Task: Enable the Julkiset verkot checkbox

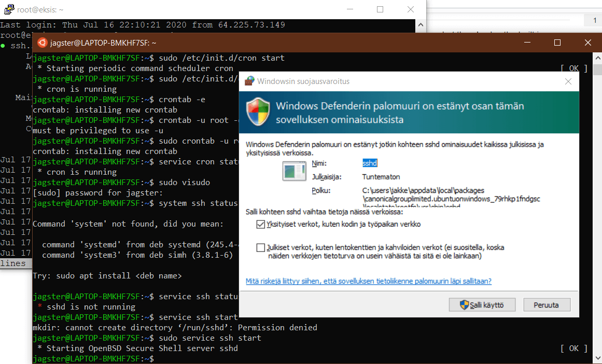Action: pos(260,248)
